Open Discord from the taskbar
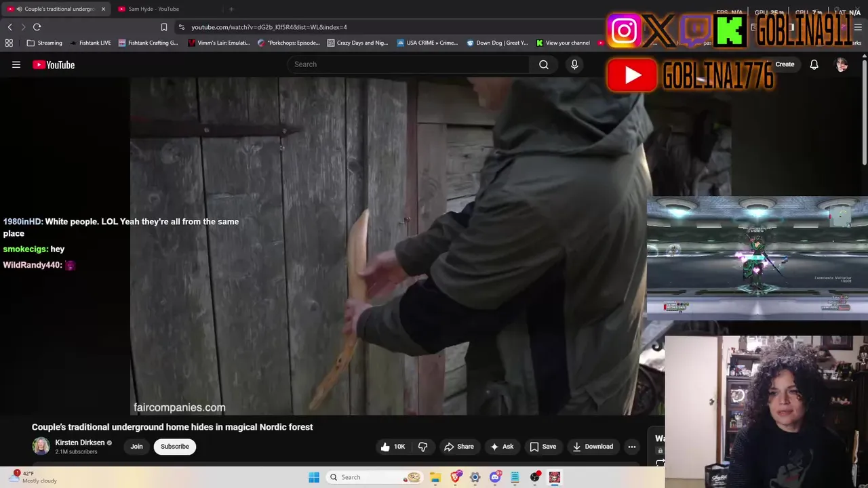 pyautogui.click(x=495, y=477)
